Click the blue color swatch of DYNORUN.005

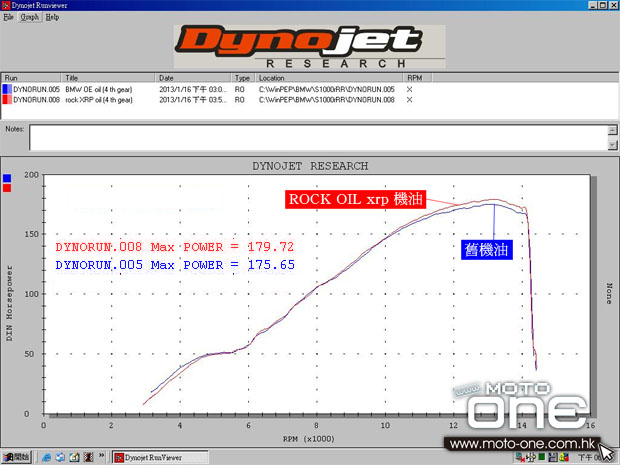(7, 89)
